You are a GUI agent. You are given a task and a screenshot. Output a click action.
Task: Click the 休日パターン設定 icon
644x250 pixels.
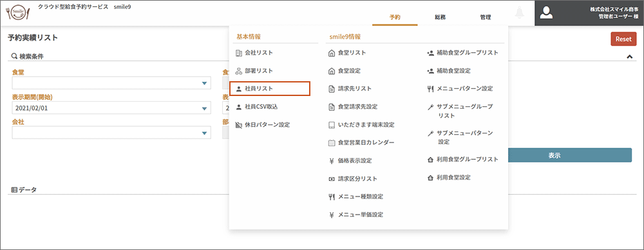[239, 124]
